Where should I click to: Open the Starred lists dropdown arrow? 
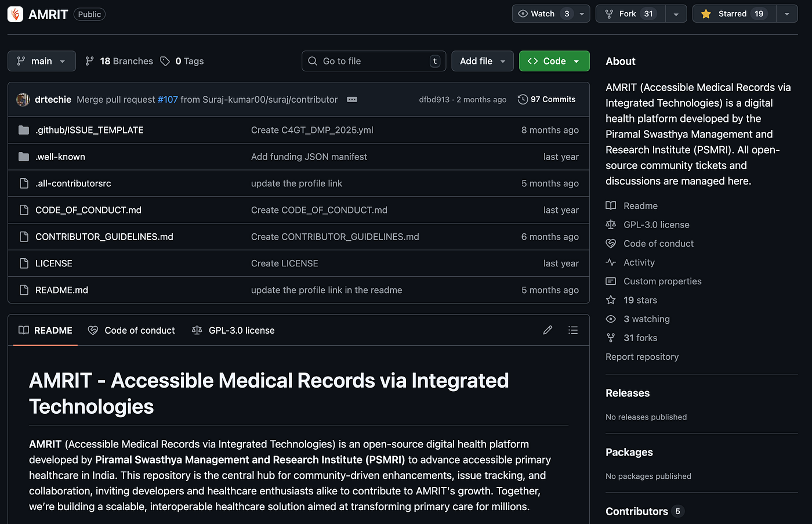coord(786,14)
